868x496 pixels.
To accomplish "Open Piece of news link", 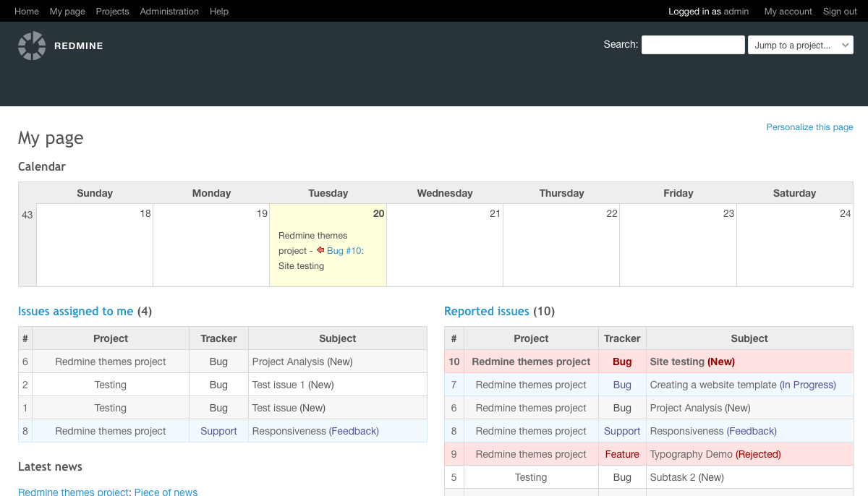I will [166, 492].
